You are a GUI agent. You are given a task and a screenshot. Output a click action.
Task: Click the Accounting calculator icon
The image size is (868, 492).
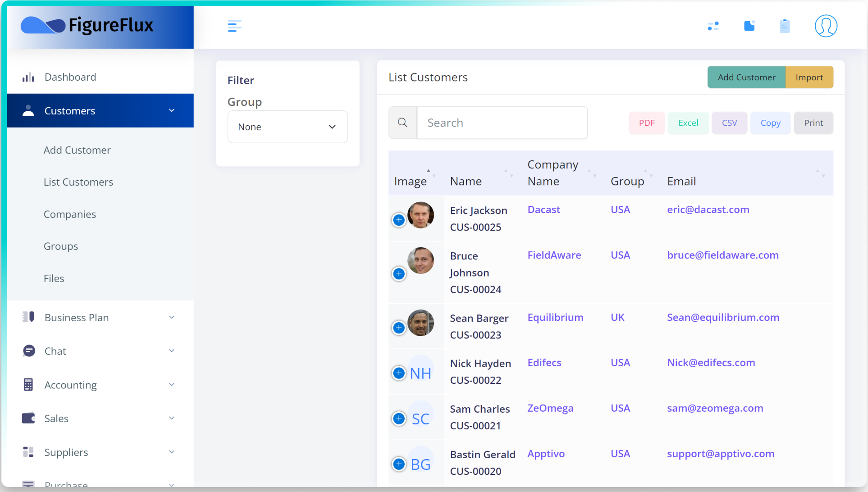pyautogui.click(x=28, y=385)
